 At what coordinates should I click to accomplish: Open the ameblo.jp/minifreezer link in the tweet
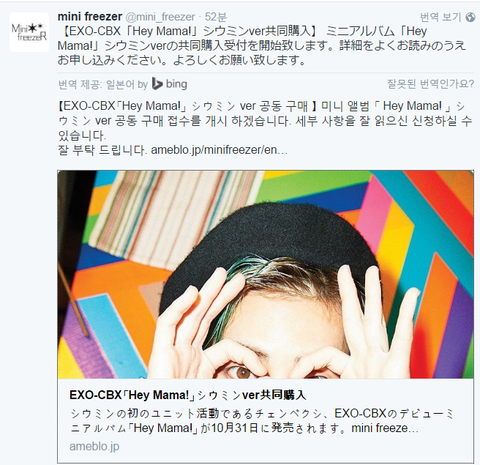coord(219,150)
